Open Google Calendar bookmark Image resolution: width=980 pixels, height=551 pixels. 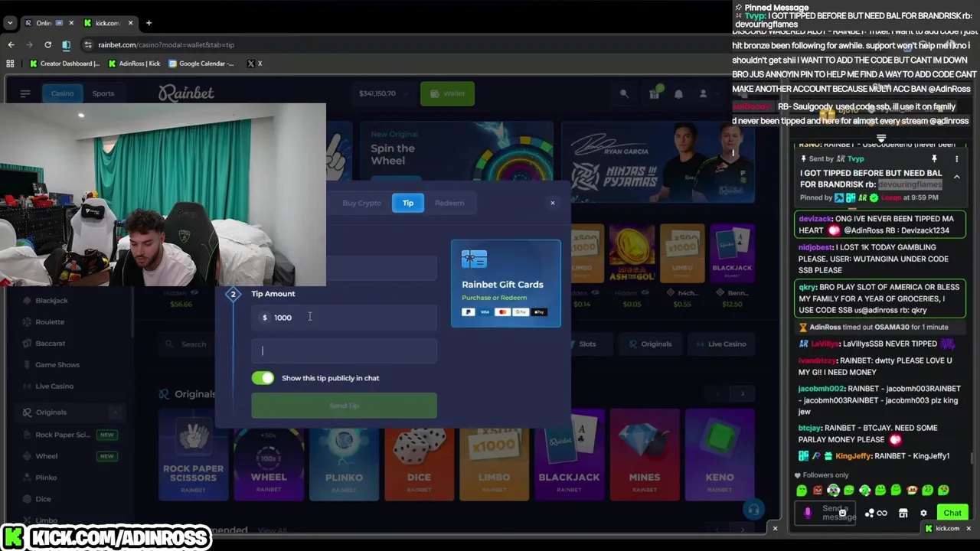201,64
